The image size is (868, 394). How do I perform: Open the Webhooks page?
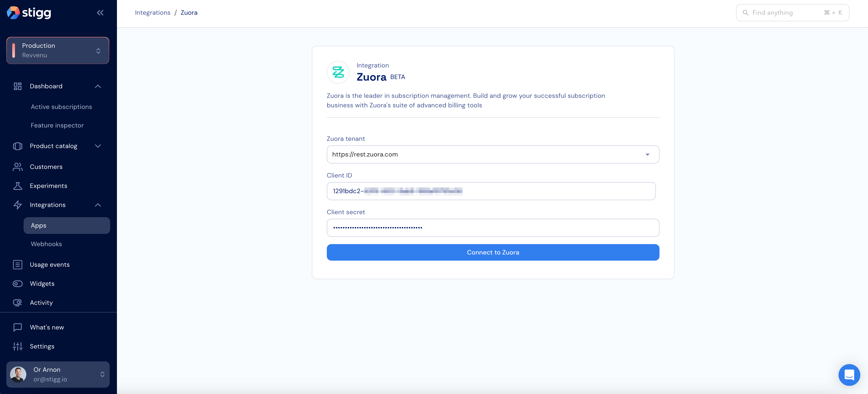click(46, 244)
